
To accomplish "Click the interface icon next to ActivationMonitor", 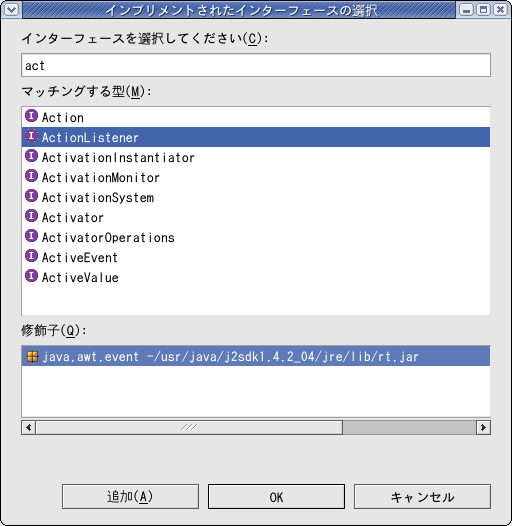I will [x=32, y=176].
